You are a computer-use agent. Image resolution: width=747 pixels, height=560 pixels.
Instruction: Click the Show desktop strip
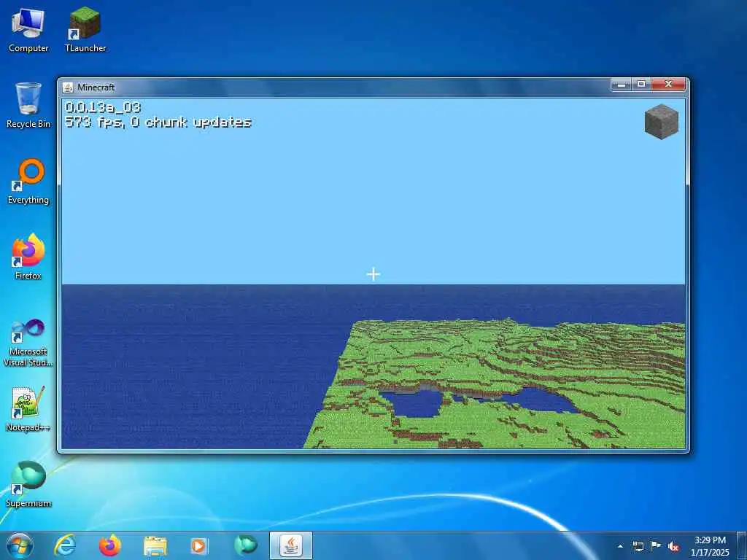(742, 545)
